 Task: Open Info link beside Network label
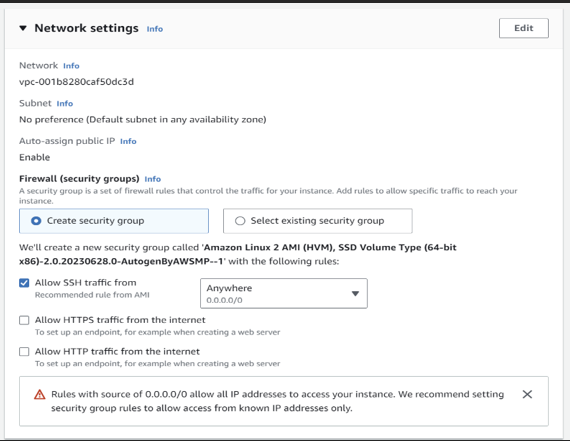click(x=71, y=66)
